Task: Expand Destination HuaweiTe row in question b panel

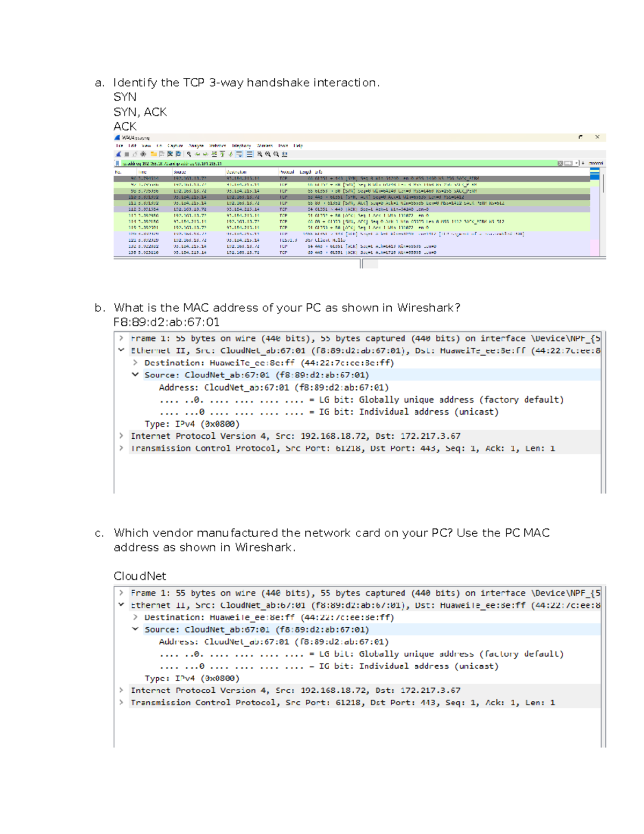Action: (x=135, y=362)
